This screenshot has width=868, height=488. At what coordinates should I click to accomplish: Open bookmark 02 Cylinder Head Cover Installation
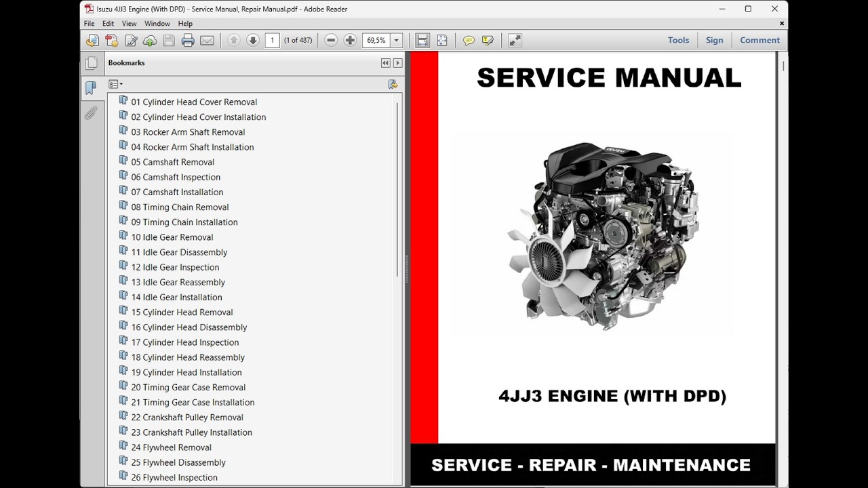coord(199,117)
